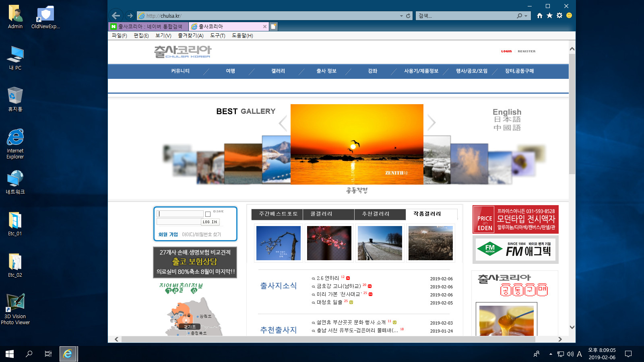Expand the search provider dropdown arrow

[526, 16]
